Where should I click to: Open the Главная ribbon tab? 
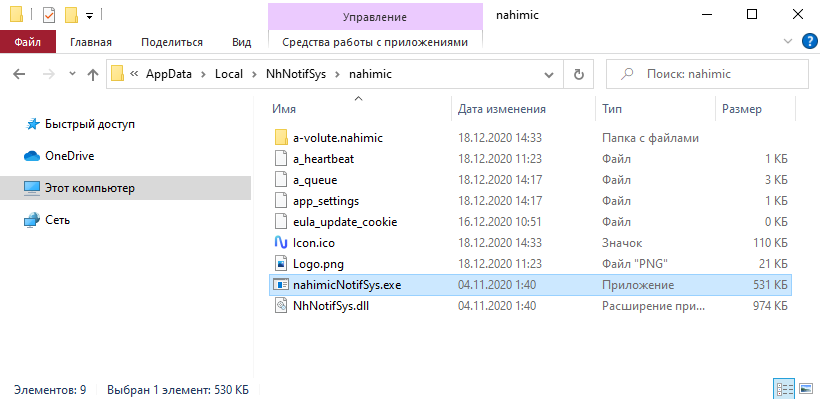[91, 42]
